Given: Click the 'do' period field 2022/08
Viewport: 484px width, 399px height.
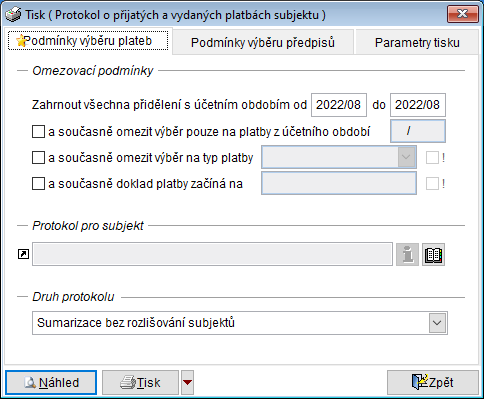Looking at the screenshot, I should point(418,105).
